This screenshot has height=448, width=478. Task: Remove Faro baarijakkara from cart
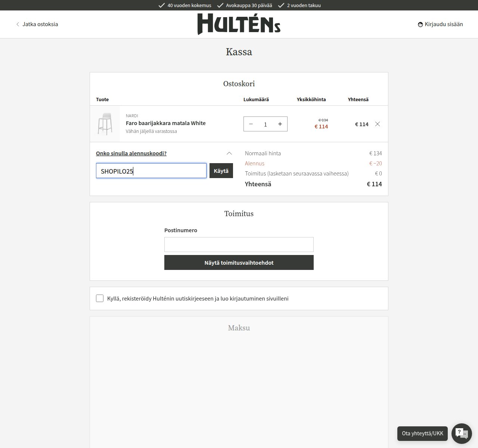point(378,124)
